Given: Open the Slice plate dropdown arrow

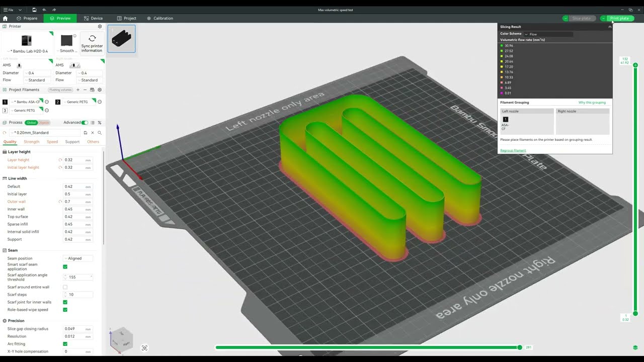Looking at the screenshot, I should pyautogui.click(x=566, y=18).
